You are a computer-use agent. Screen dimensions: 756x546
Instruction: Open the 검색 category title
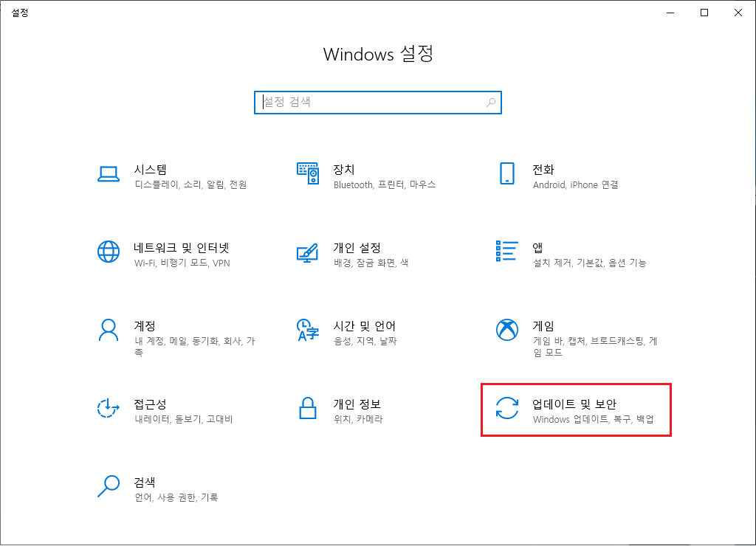tap(145, 482)
